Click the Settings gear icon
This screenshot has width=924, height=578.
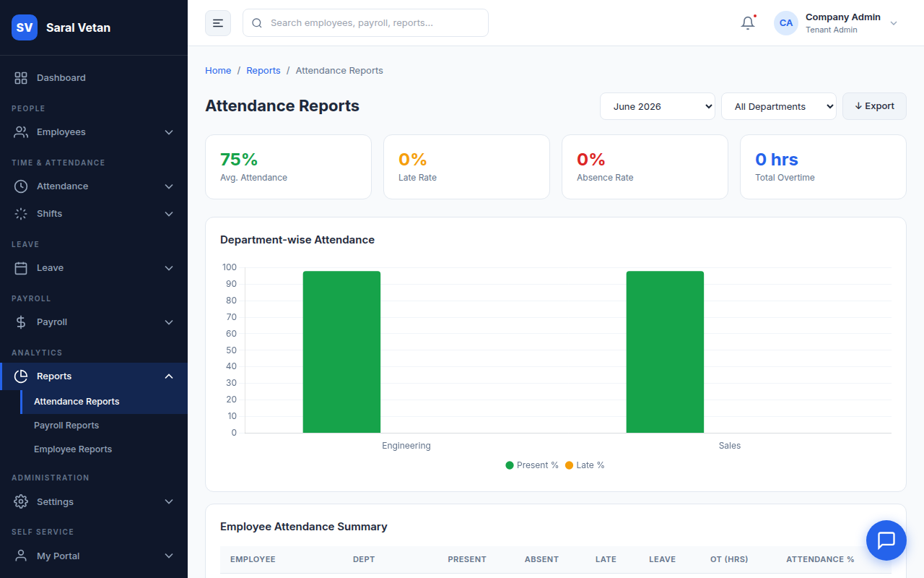coord(21,502)
